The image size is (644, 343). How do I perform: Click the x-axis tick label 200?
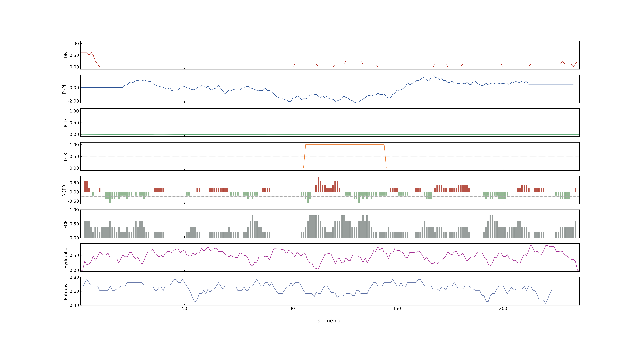[503, 309]
